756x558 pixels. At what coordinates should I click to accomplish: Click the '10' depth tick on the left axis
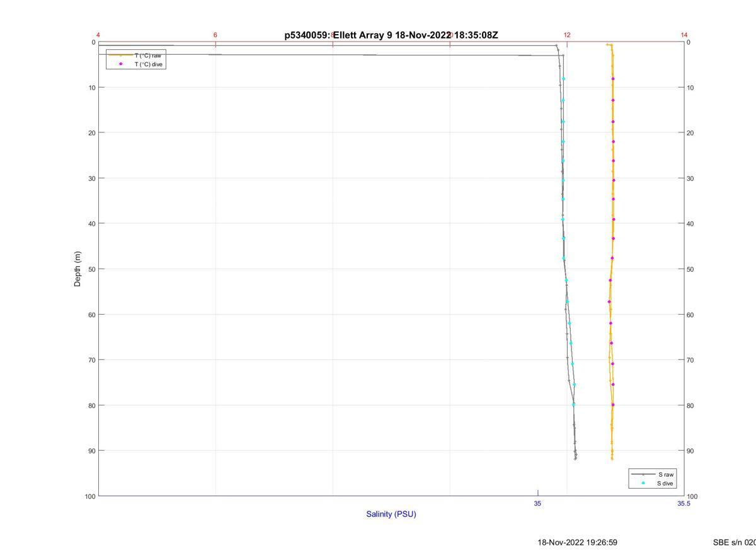coord(92,88)
